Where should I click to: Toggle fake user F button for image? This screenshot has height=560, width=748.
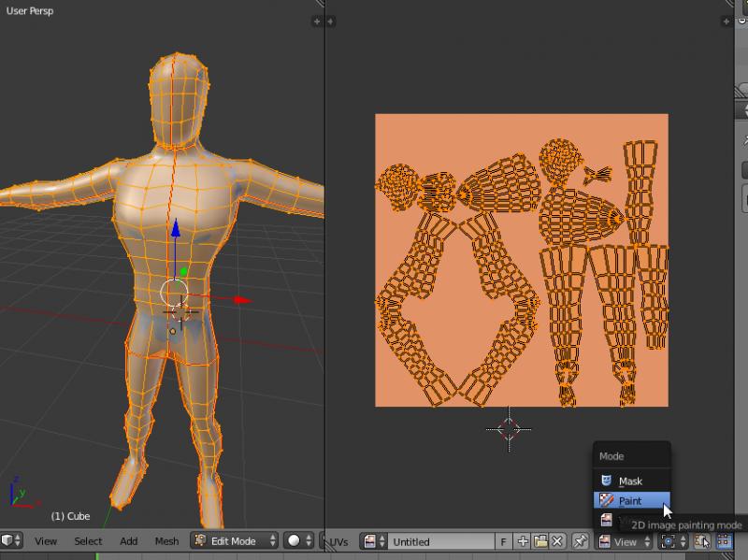[504, 541]
